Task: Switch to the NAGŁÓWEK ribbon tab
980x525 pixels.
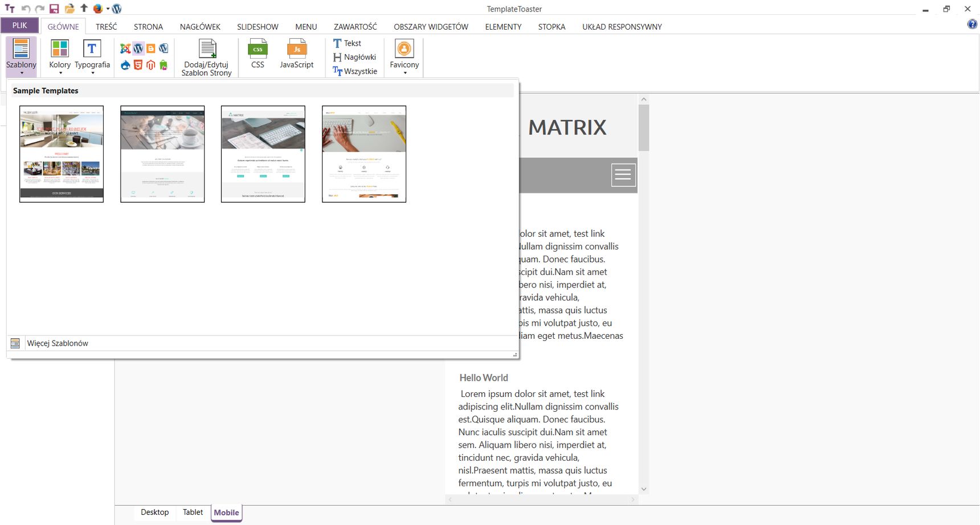Action: (200, 27)
